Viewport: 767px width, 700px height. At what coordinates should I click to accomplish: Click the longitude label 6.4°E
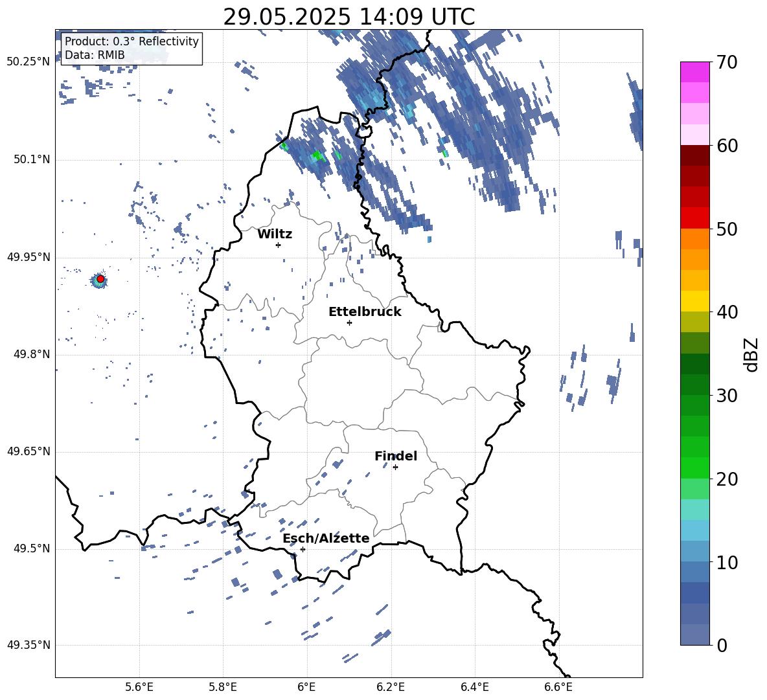(x=474, y=688)
